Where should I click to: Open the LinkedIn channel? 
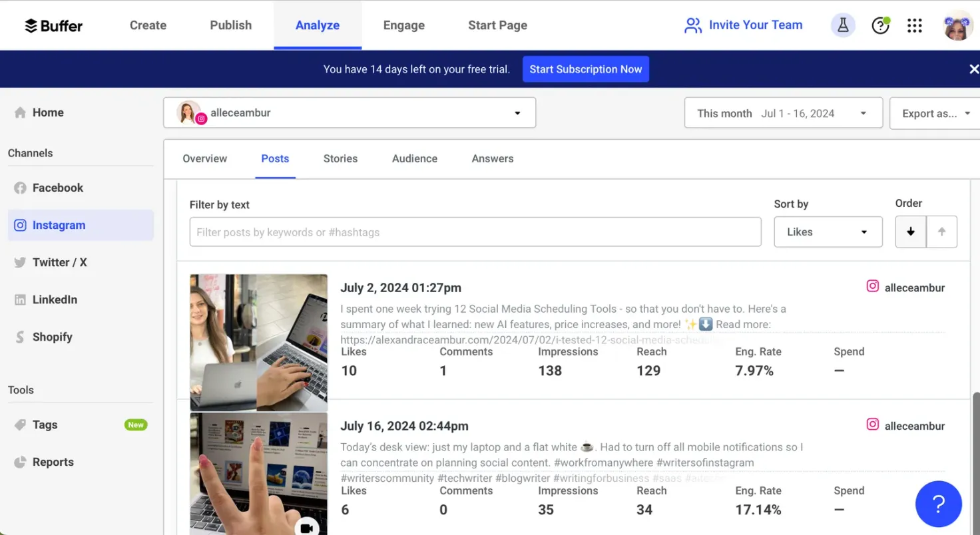tap(55, 299)
